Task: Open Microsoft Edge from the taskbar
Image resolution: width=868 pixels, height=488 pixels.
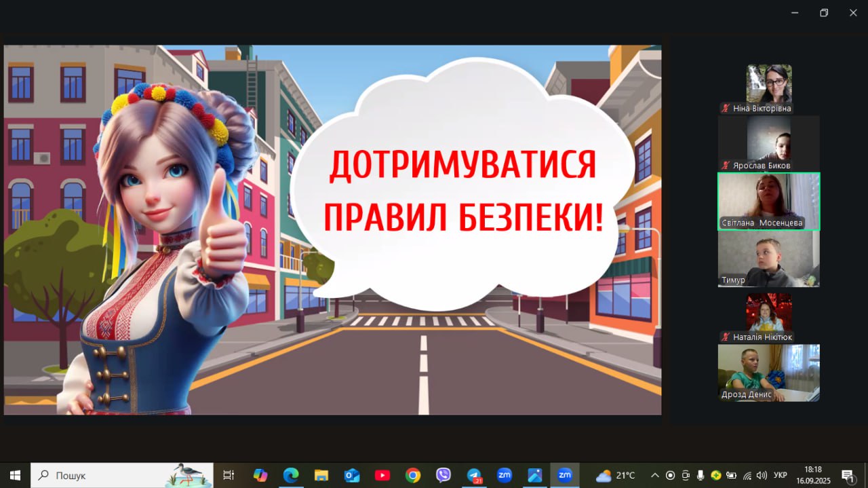Action: [290, 475]
